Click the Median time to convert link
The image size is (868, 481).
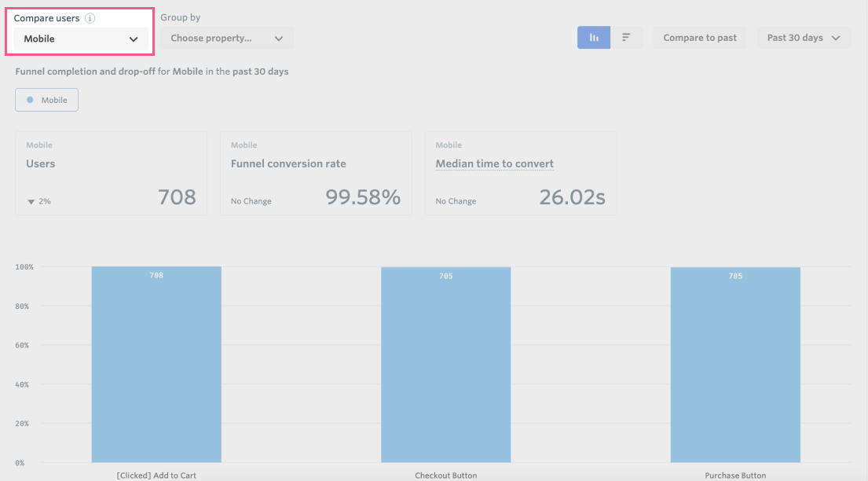coord(494,163)
